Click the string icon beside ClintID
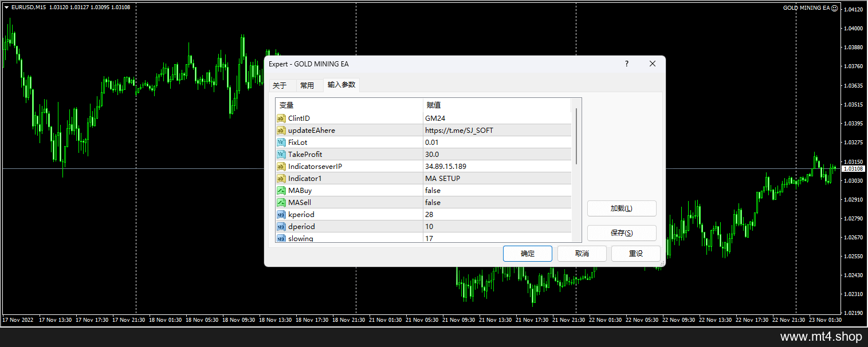Screen dimensions: 868x347 pos(281,119)
